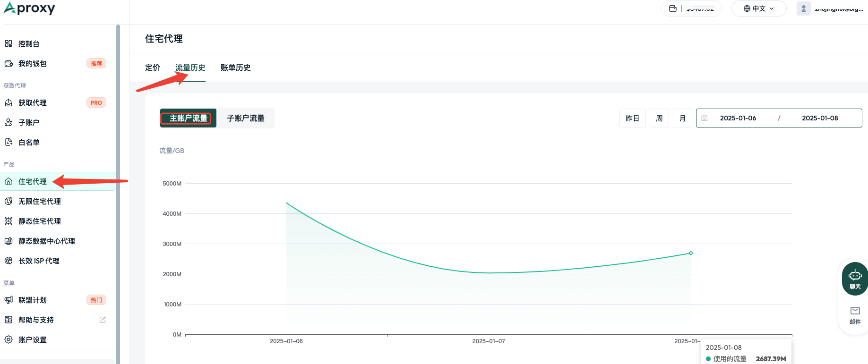
Task: Switch to the 账单历史 tab
Action: point(235,68)
